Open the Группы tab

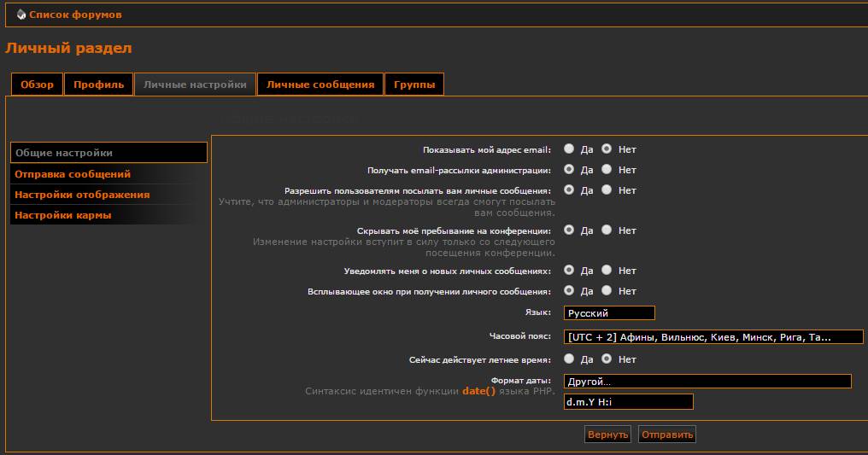(414, 85)
